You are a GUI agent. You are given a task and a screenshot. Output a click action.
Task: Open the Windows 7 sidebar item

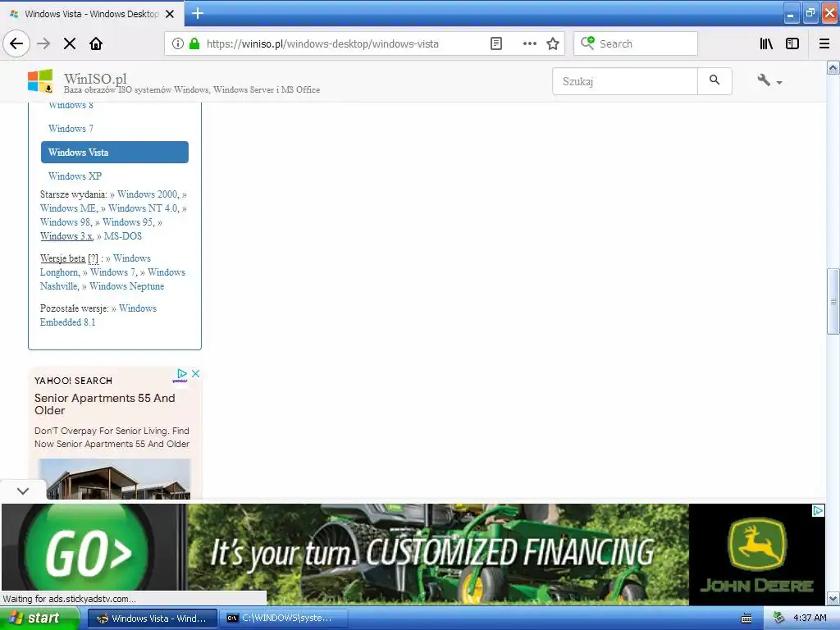71,129
